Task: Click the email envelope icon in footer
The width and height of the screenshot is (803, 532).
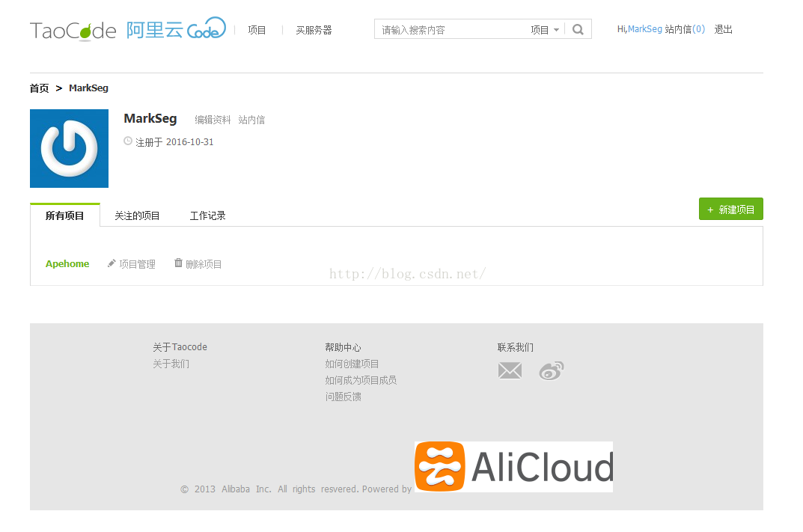Action: pos(510,370)
